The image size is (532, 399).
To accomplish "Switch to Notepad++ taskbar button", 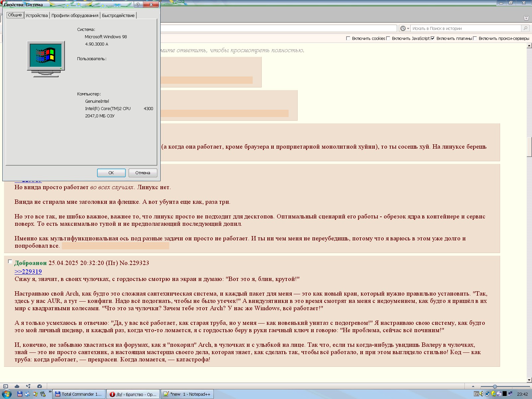I will [187, 394].
